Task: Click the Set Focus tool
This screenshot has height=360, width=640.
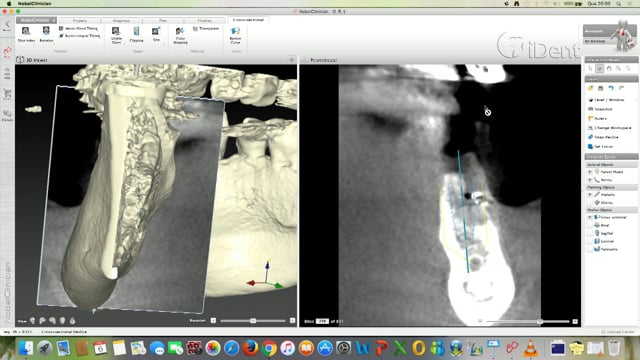Action: (x=603, y=147)
